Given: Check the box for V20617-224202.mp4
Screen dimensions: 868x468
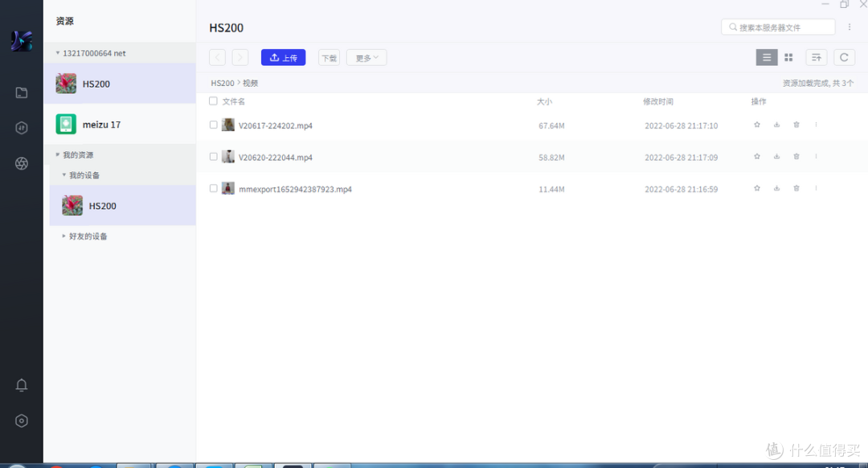Looking at the screenshot, I should coord(213,125).
